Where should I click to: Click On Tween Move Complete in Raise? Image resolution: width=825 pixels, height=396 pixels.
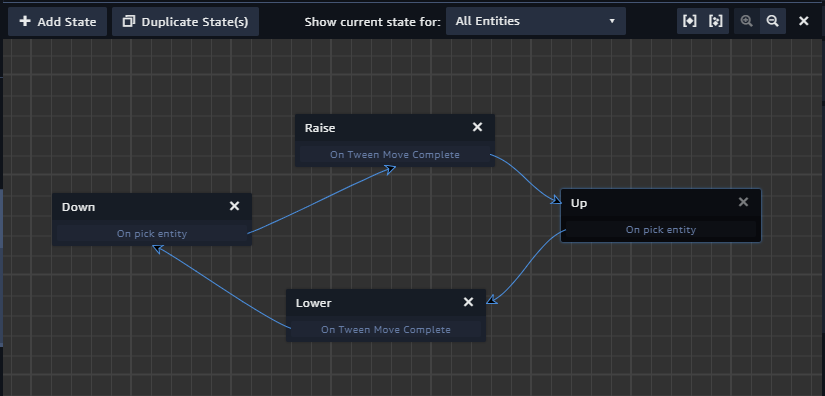[x=395, y=155]
